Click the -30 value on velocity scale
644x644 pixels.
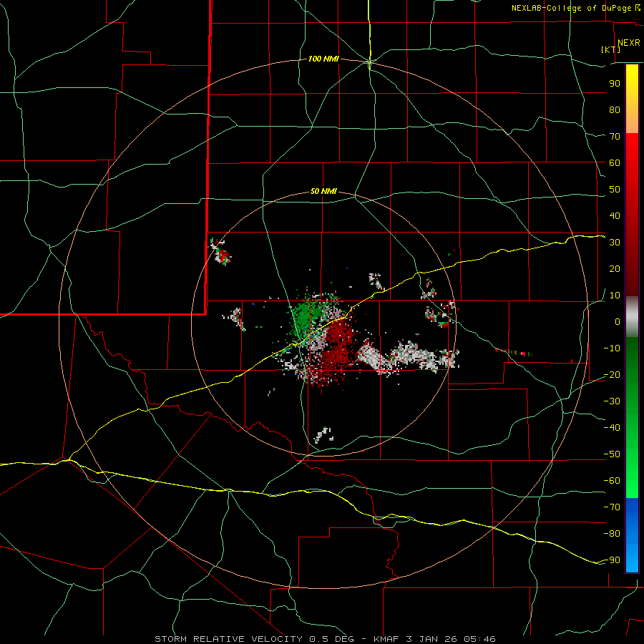612,401
